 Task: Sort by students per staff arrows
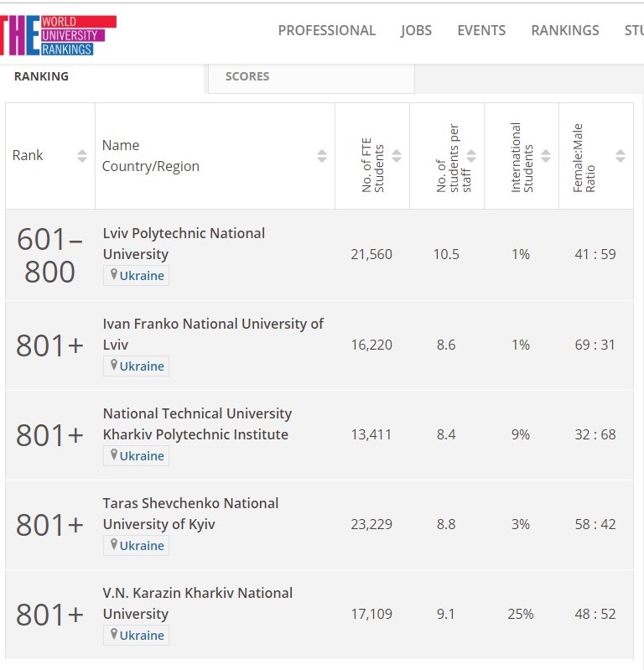[471, 156]
